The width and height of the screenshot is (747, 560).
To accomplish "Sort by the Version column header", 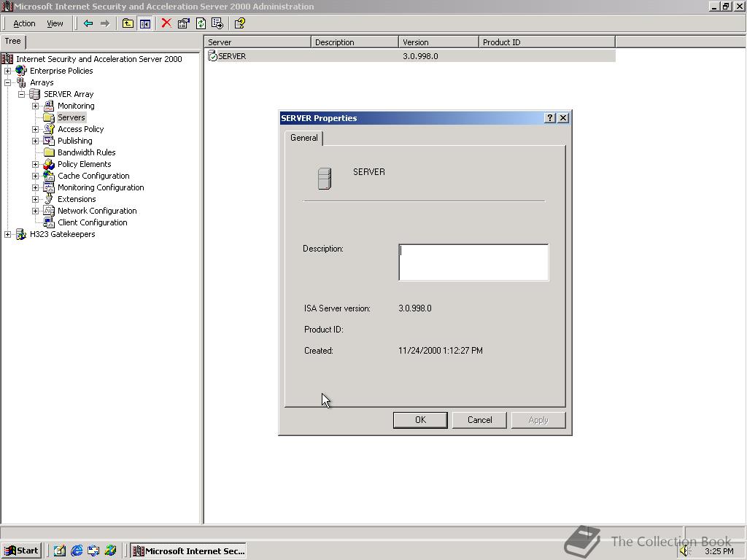I will [438, 42].
